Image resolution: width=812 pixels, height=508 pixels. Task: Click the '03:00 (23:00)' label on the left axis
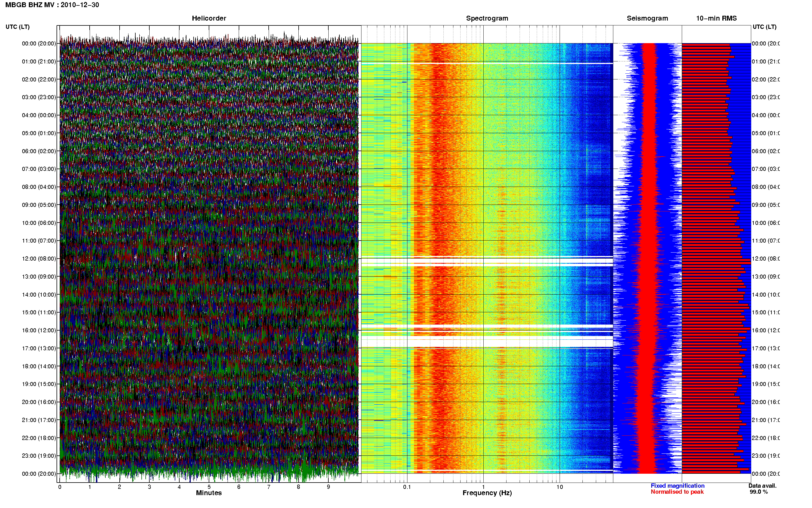tap(39, 97)
